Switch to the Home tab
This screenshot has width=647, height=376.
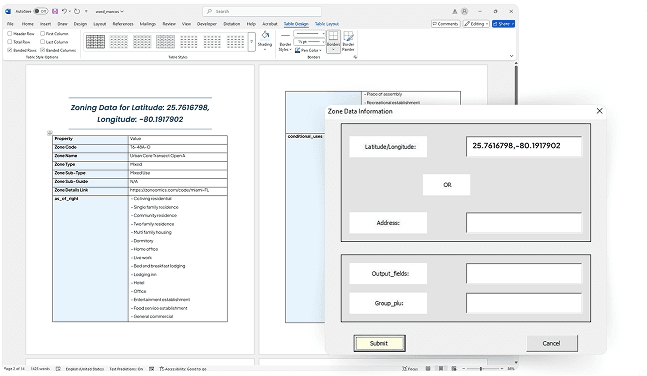pyautogui.click(x=28, y=24)
